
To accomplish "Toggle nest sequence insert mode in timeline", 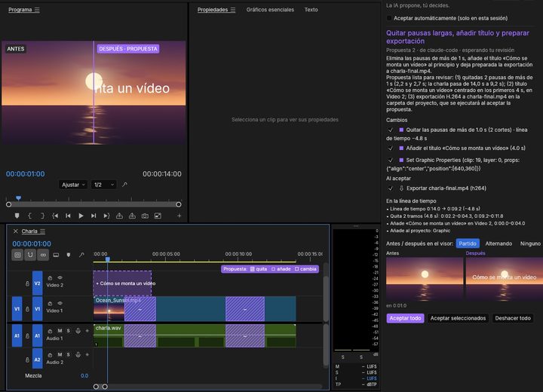I will [x=17, y=255].
